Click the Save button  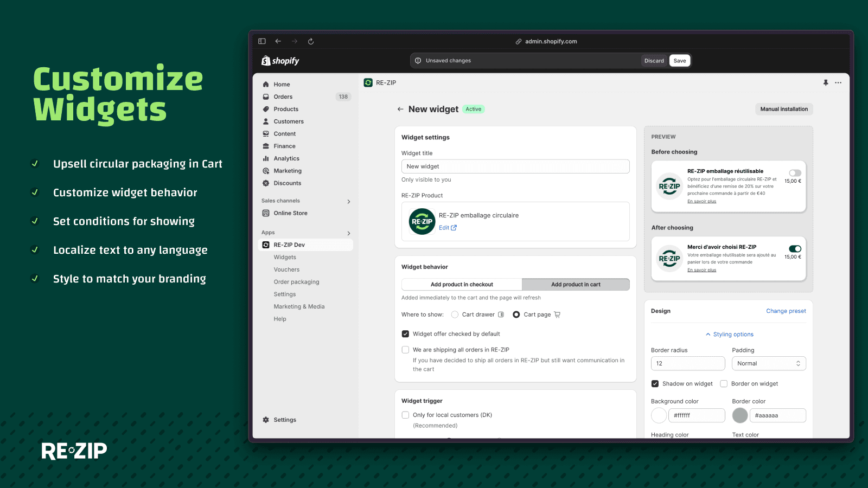(x=680, y=60)
